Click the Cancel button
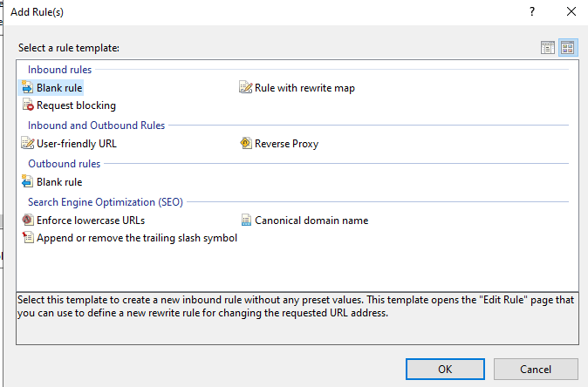Viewport: 588px width, 387px height. pos(536,369)
